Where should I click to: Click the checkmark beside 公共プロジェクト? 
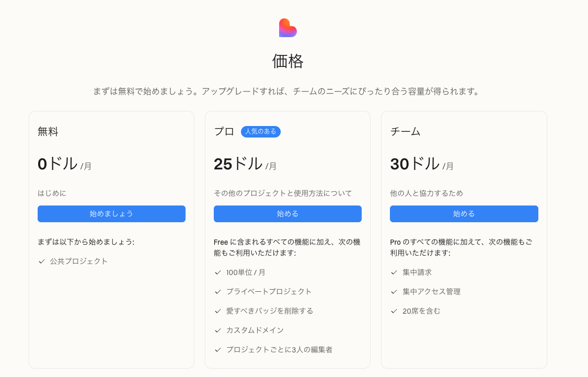pos(42,261)
